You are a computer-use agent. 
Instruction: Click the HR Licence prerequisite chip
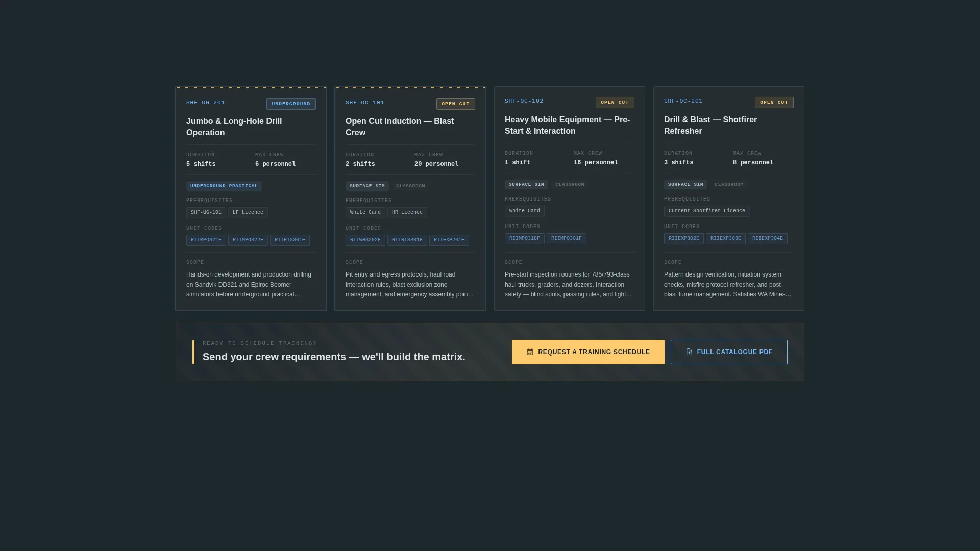pyautogui.click(x=407, y=213)
